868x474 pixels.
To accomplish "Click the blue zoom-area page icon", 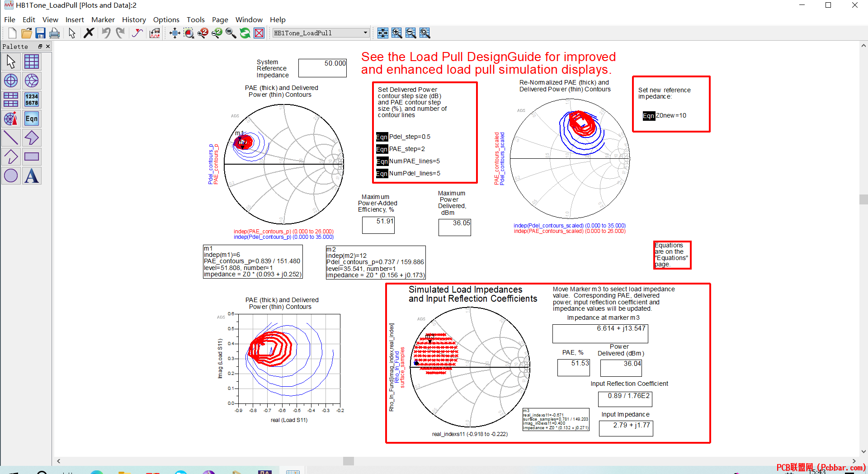I will click(425, 33).
